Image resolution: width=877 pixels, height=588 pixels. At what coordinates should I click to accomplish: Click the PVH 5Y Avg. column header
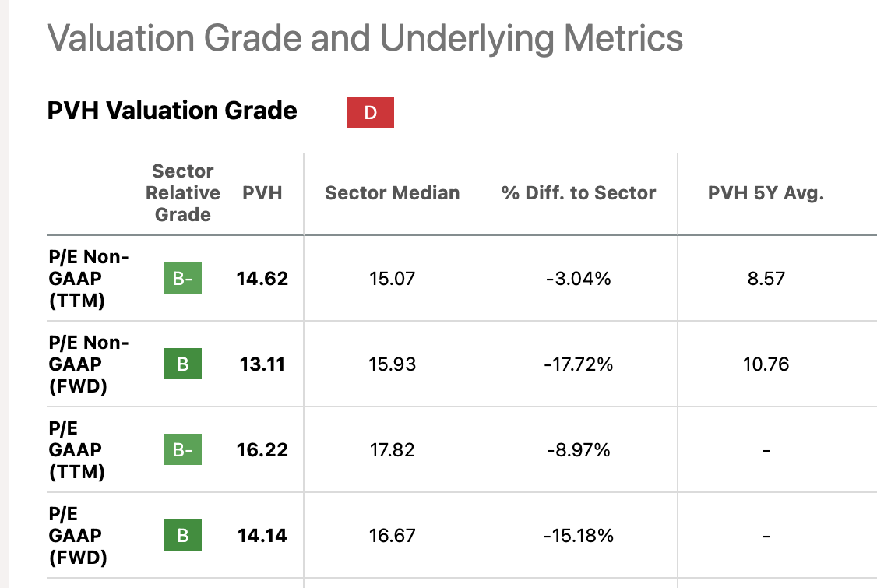pyautogui.click(x=766, y=193)
